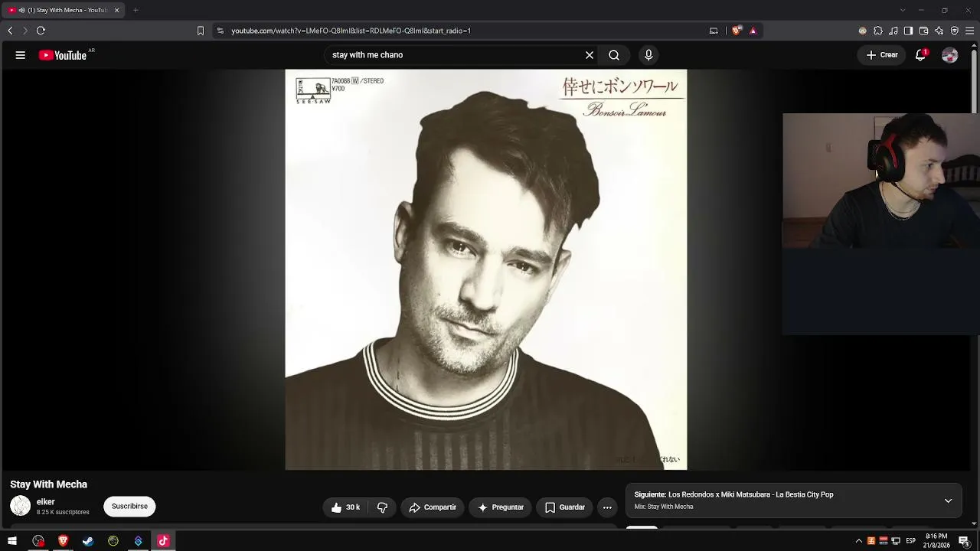
Task: Open Steam from the taskbar
Action: pos(88,541)
